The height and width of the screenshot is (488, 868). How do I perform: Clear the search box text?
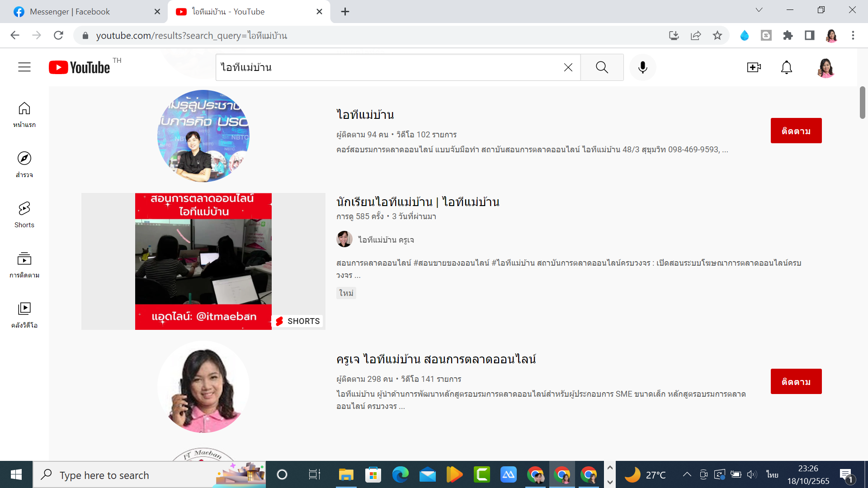click(x=568, y=67)
